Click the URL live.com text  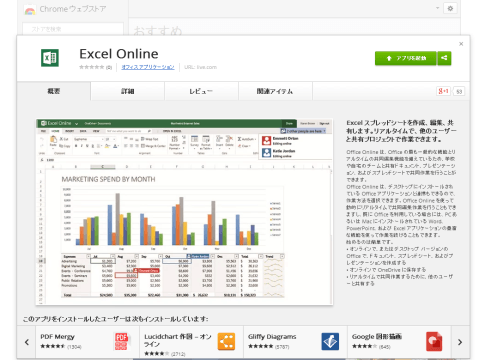(200, 67)
